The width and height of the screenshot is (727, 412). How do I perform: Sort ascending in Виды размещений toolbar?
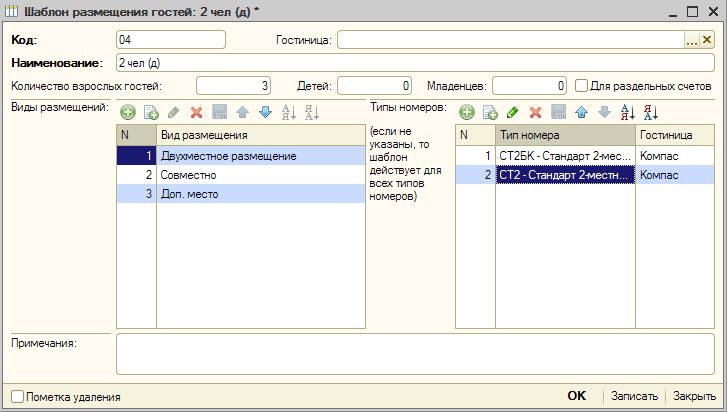click(x=288, y=112)
